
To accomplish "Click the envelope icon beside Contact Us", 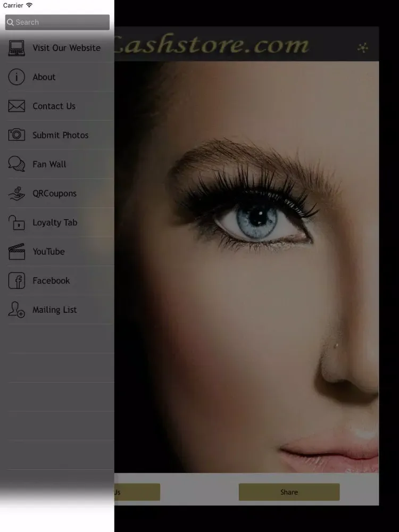I will (x=16, y=106).
